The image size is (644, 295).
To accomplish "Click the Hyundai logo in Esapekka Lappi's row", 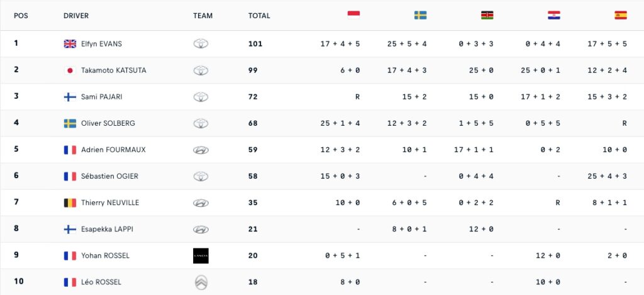I will 201,229.
